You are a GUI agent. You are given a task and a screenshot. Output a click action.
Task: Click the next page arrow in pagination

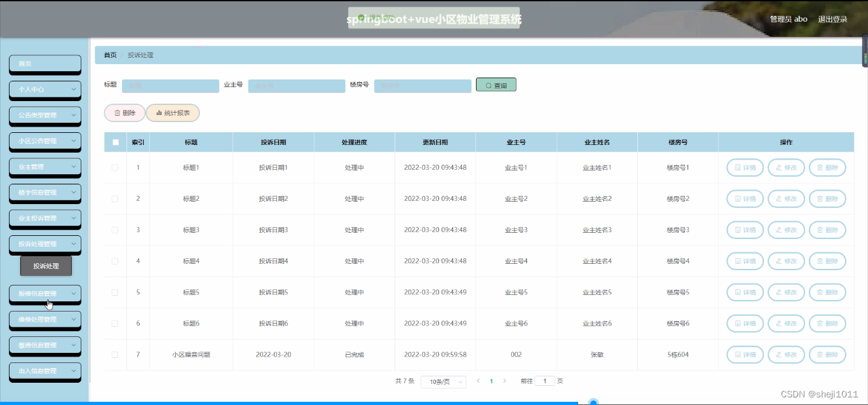503,380
